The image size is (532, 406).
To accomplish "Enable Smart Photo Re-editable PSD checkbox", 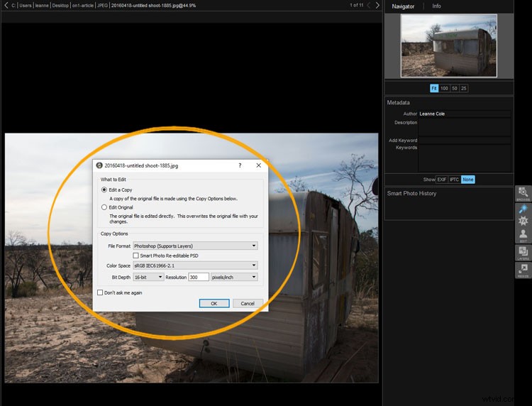I will (x=135, y=256).
